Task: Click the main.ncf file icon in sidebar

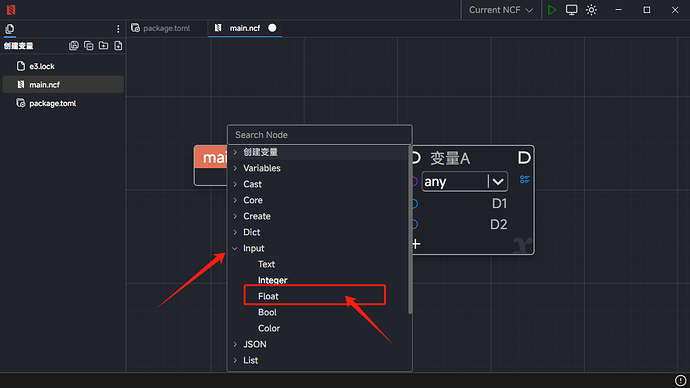Action: pyautogui.click(x=21, y=84)
